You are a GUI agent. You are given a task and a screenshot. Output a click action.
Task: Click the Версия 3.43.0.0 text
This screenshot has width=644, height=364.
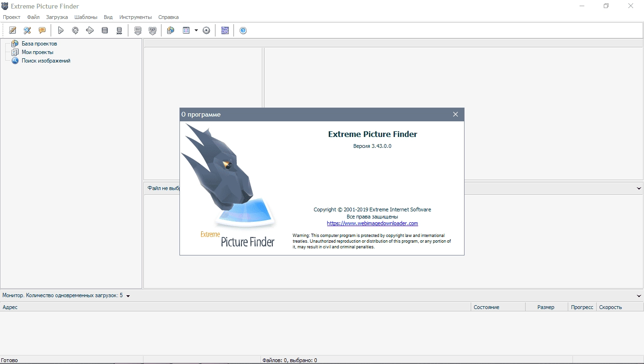(x=372, y=146)
